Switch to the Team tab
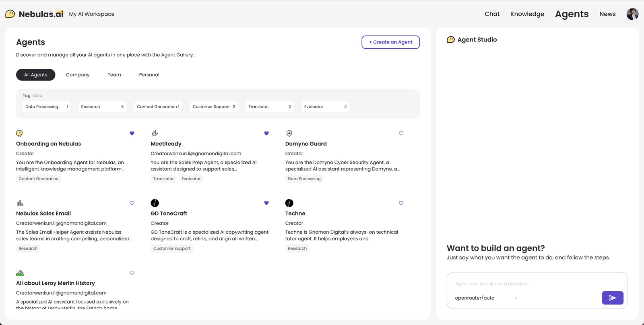644x325 pixels. click(114, 75)
